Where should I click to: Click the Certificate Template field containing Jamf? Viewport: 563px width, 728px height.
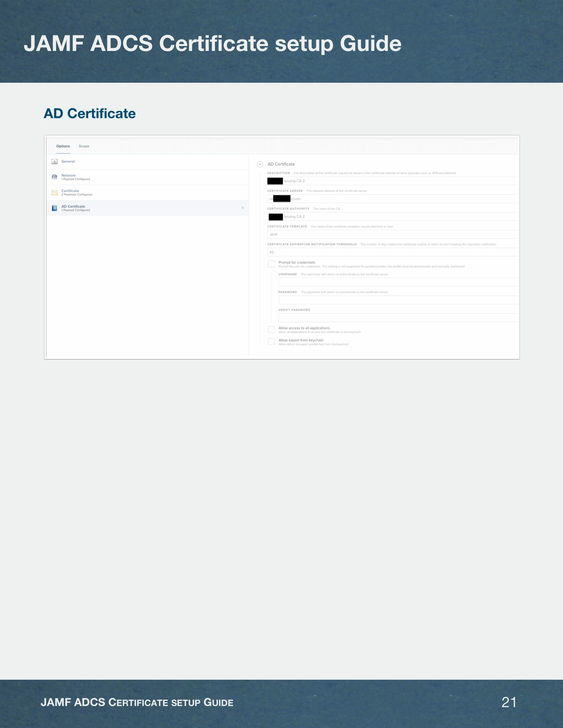(x=392, y=234)
